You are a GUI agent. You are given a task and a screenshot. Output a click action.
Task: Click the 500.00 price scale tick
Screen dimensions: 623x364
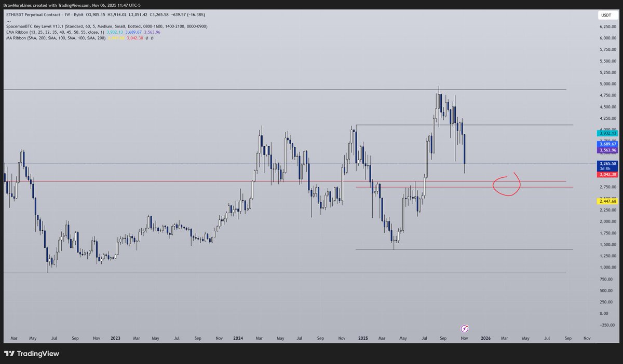pyautogui.click(x=607, y=290)
